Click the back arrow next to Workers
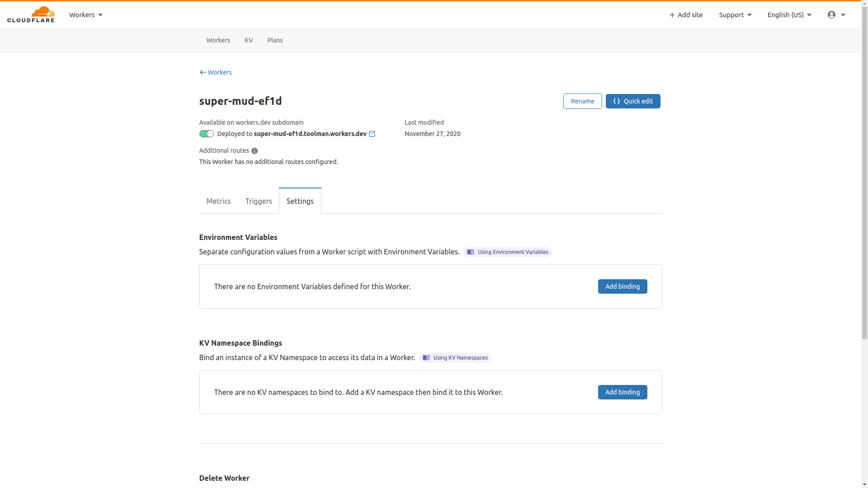Viewport: 868px width, 488px height. (203, 72)
